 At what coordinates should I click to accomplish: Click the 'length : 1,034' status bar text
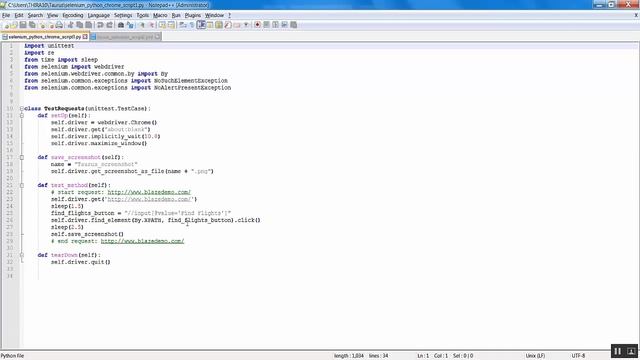click(349, 356)
